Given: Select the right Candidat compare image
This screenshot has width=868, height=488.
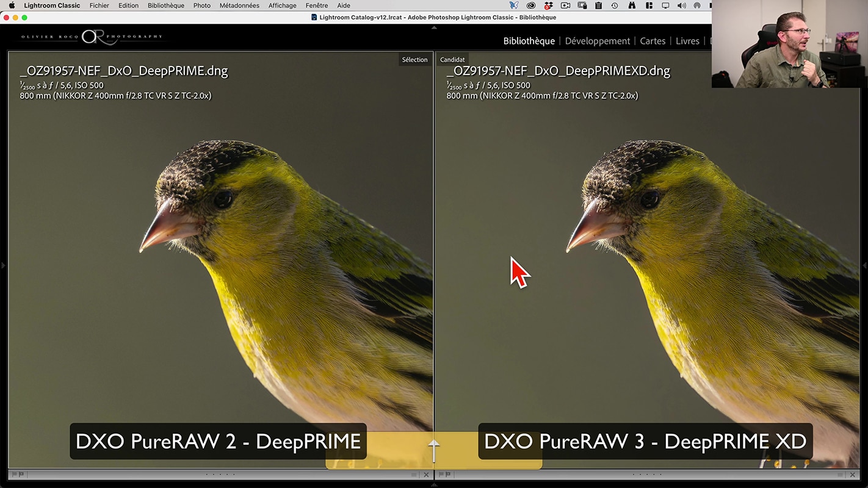Looking at the screenshot, I should (648, 260).
